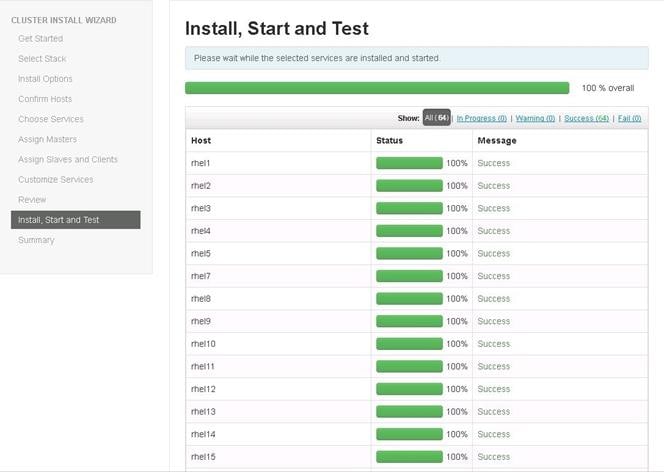Select the Install, Start and Test step

(x=75, y=220)
